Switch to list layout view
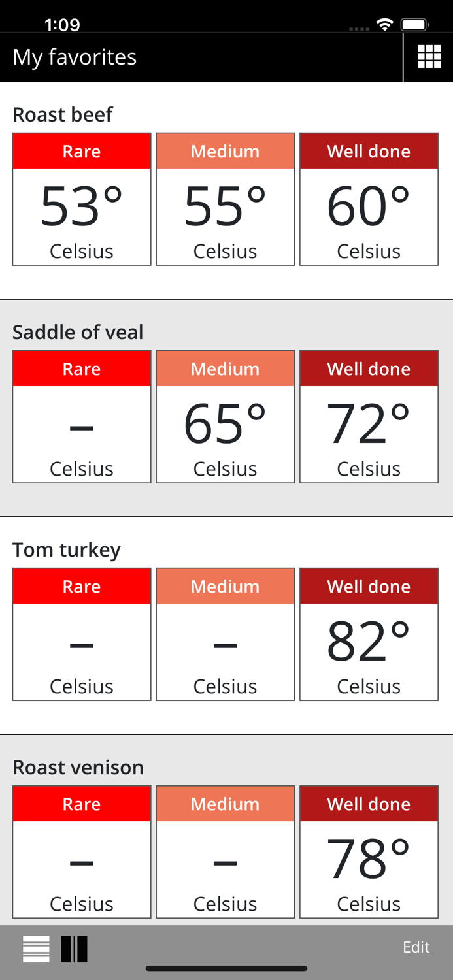Viewport: 453px width, 980px height. (35, 948)
